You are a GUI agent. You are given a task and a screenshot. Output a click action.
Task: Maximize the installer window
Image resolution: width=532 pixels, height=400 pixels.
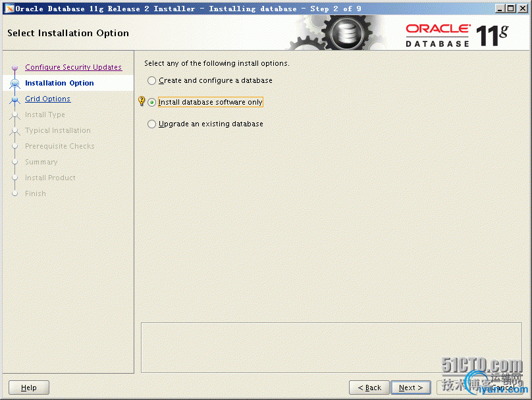pyautogui.click(x=511, y=9)
